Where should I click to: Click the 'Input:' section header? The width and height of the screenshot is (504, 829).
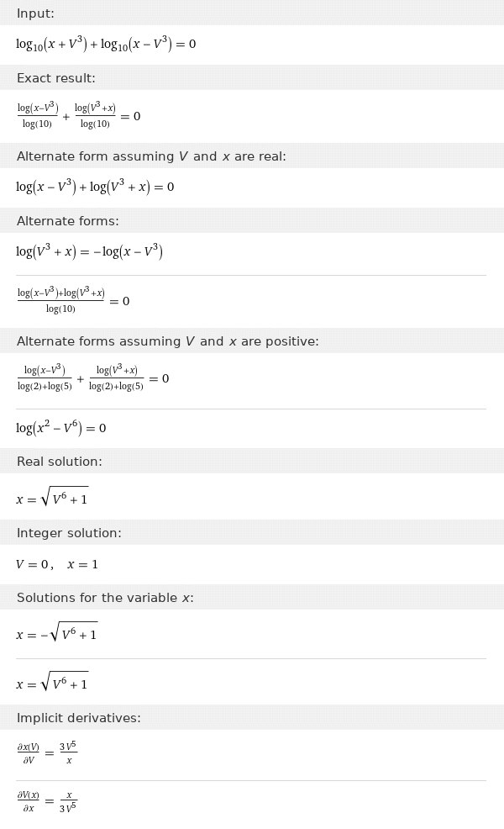(x=35, y=13)
